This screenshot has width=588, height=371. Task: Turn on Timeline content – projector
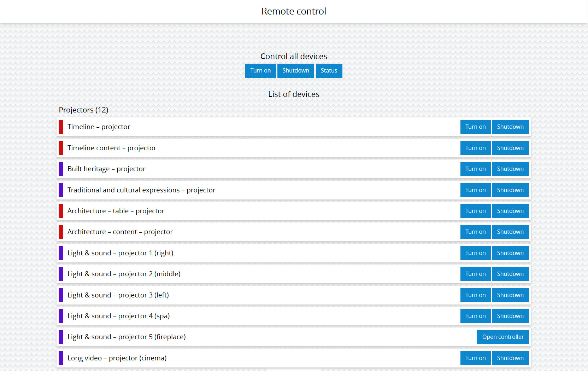475,148
